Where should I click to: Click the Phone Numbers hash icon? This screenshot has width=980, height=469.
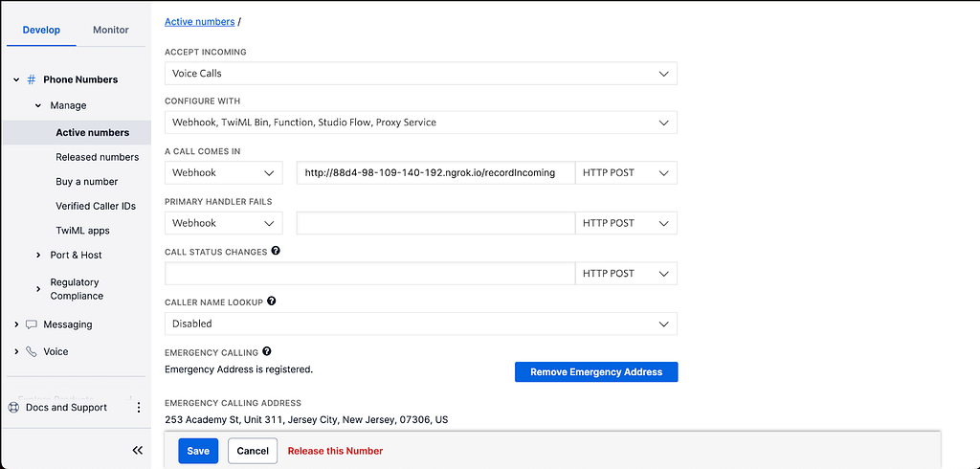click(32, 79)
